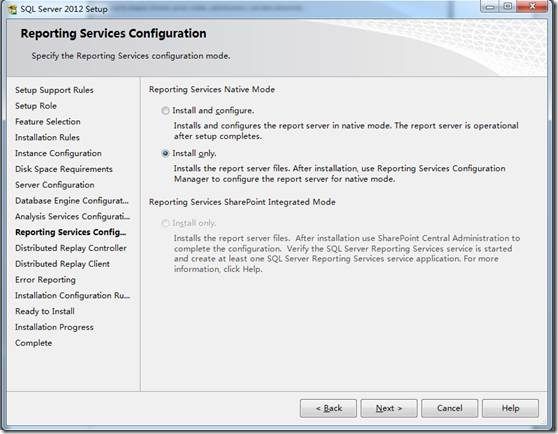The image size is (558, 434).
Task: Click the Disk Space Requirements step
Action: pos(64,169)
